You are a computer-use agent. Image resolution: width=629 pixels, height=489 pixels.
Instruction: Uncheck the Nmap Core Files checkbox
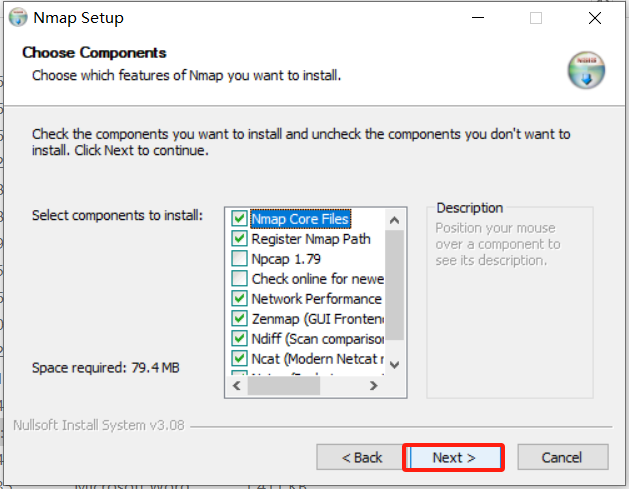pyautogui.click(x=239, y=218)
